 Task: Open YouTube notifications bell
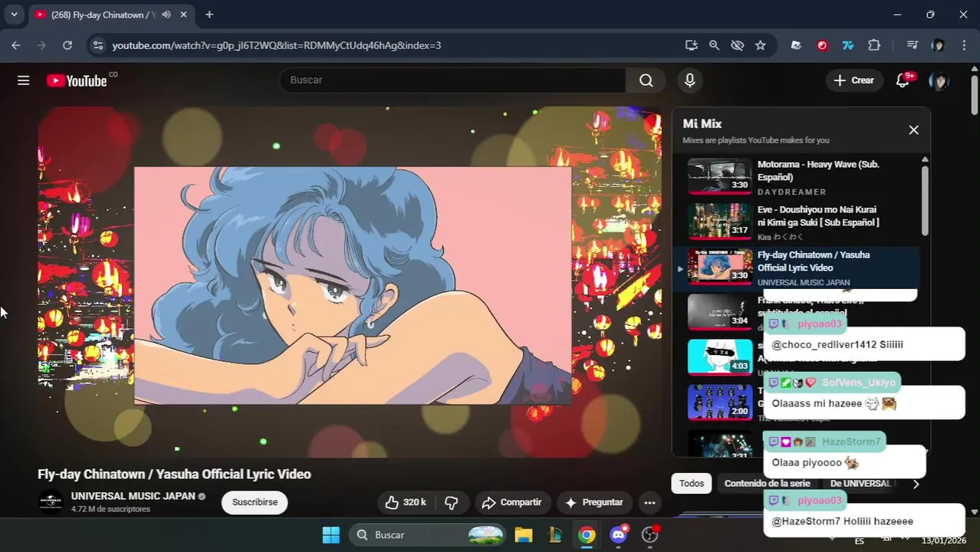[x=903, y=80]
